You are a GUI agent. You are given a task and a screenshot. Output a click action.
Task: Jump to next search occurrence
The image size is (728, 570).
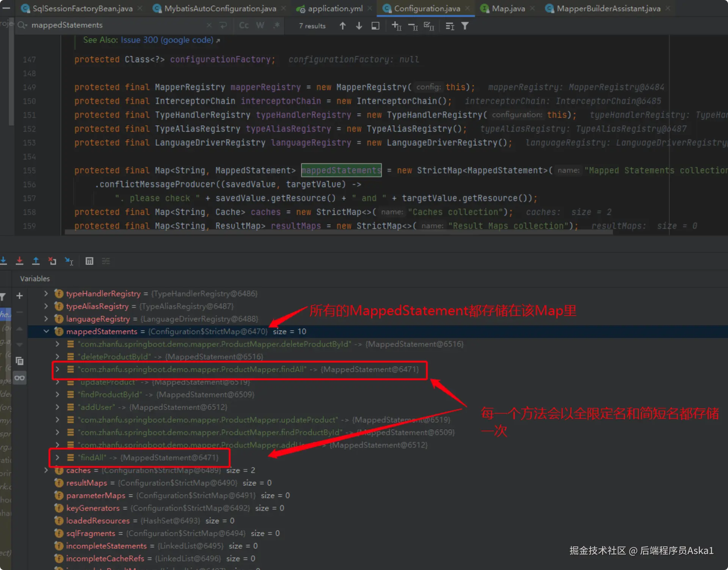pyautogui.click(x=359, y=26)
